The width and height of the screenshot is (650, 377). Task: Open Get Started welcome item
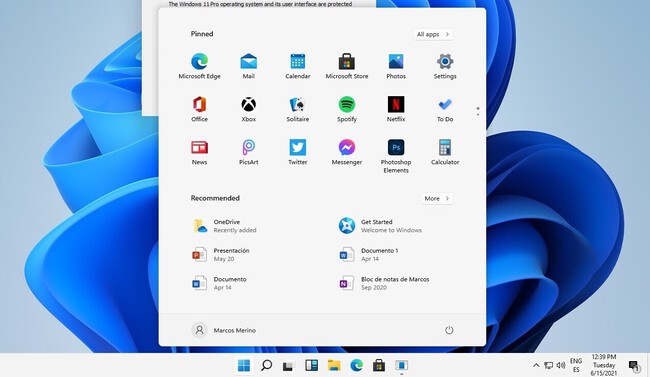[x=380, y=226]
